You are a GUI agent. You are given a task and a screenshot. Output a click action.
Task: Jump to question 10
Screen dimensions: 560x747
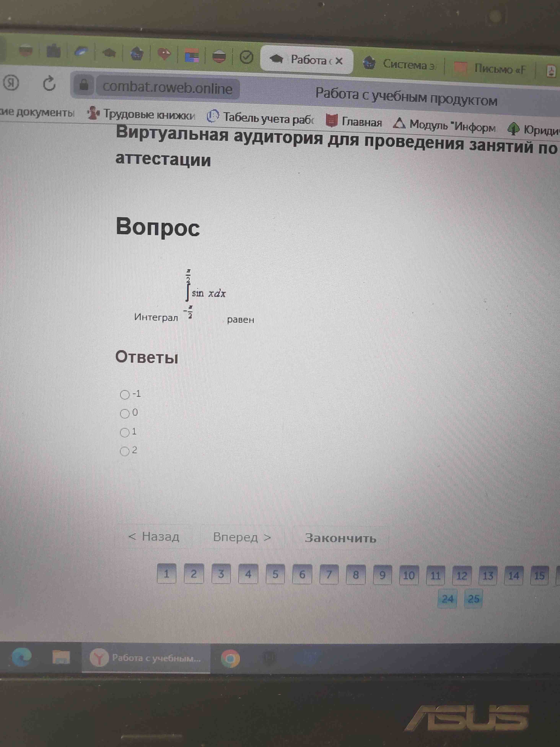409,575
